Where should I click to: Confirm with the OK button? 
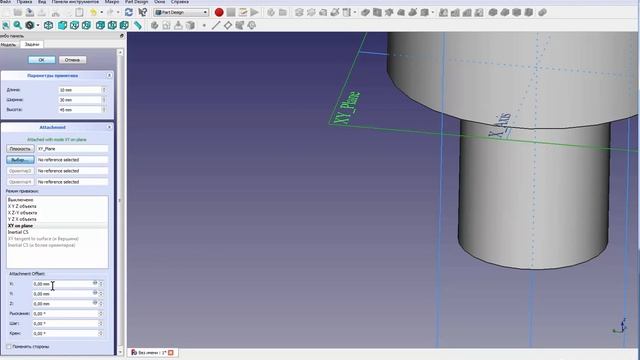(42, 60)
